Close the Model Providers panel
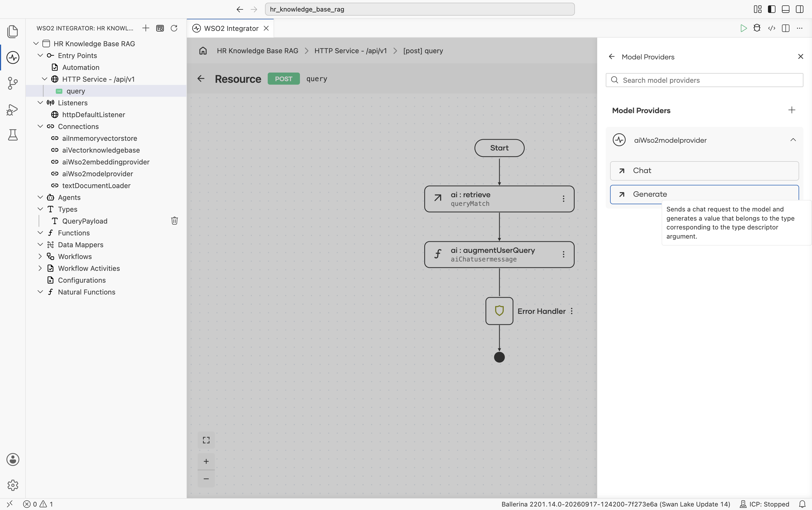The image size is (812, 510). (x=800, y=56)
